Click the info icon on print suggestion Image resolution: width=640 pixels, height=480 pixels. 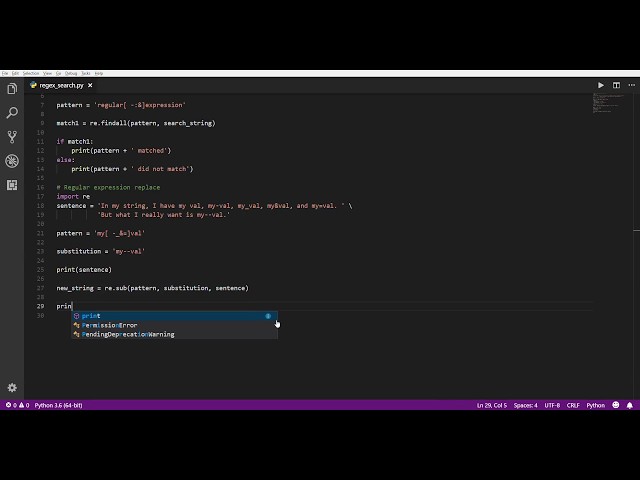pos(268,316)
